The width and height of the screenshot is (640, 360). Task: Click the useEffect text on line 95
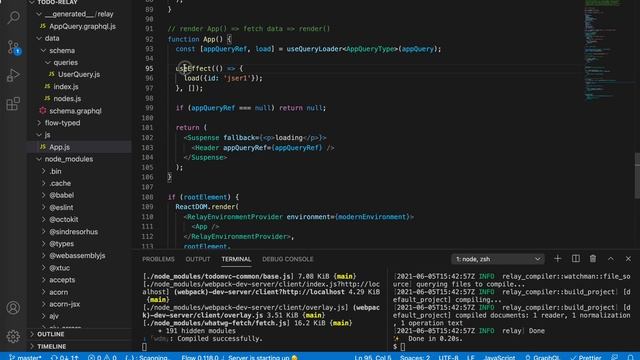point(193,68)
